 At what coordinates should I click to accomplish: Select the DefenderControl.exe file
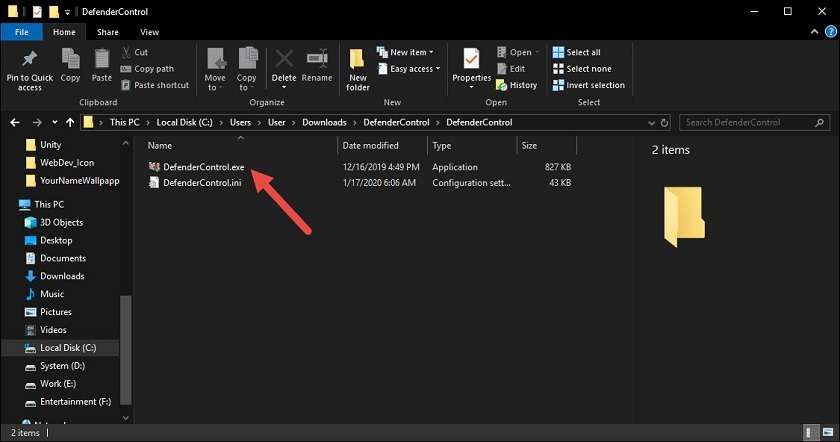(x=203, y=167)
